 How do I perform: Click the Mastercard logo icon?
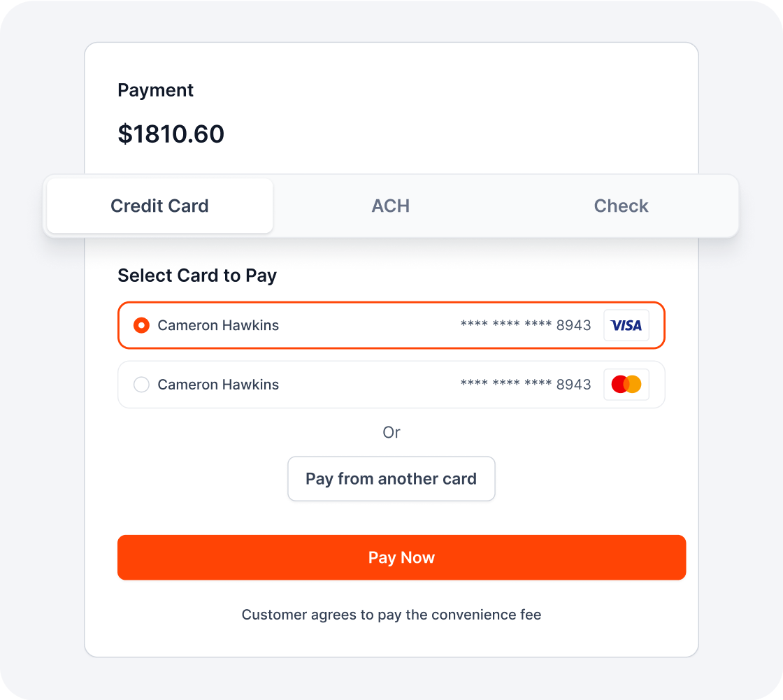pos(626,384)
